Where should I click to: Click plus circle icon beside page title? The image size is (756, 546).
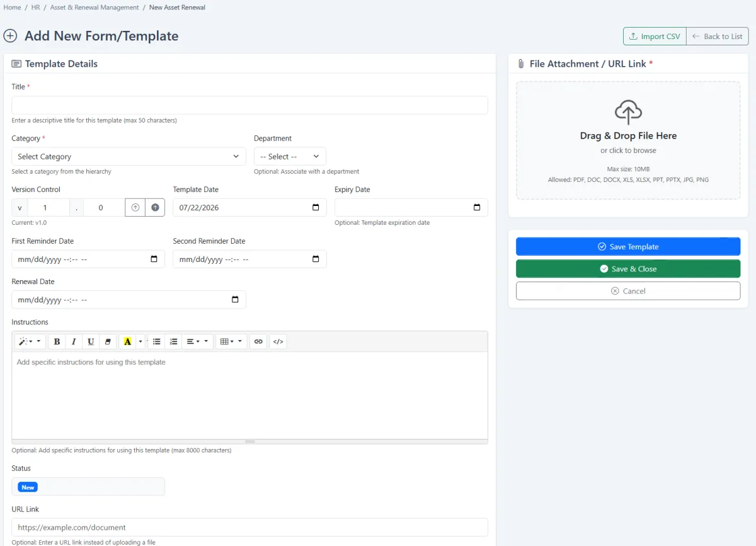(10, 36)
